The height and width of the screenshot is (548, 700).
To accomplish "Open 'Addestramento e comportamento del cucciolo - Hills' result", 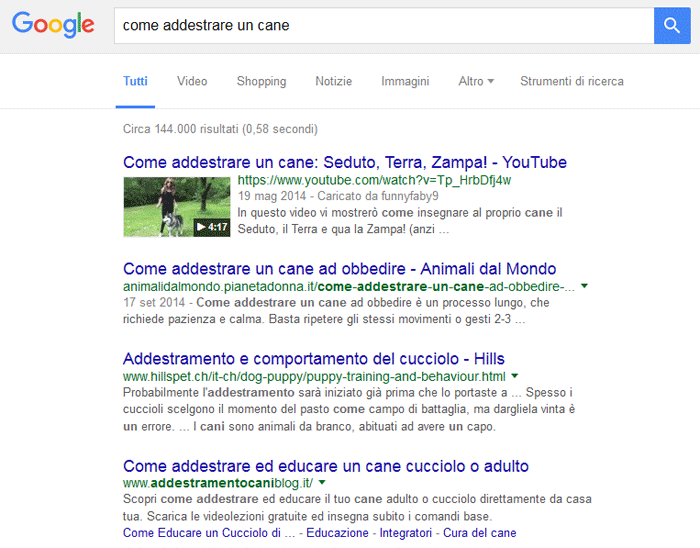I will click(313, 359).
